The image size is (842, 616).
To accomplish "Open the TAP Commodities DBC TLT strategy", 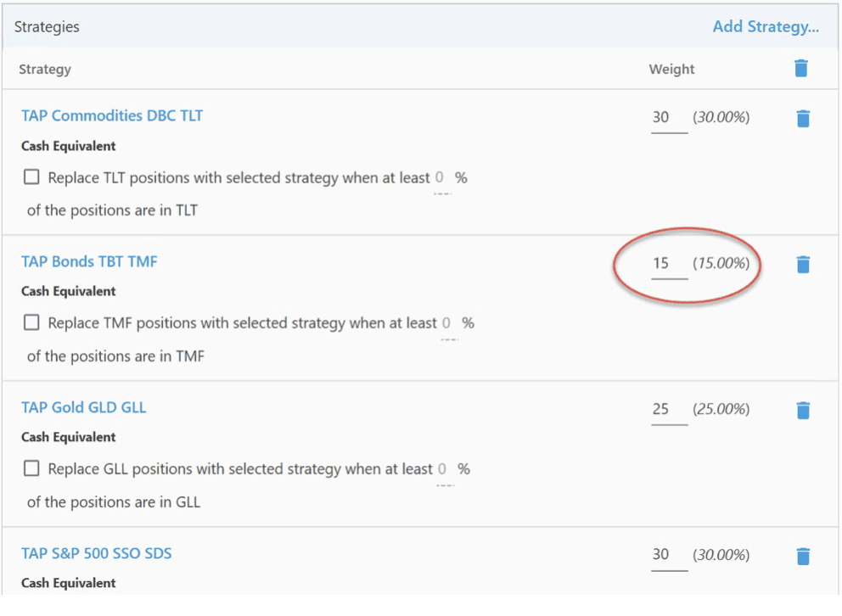I will coord(112,116).
